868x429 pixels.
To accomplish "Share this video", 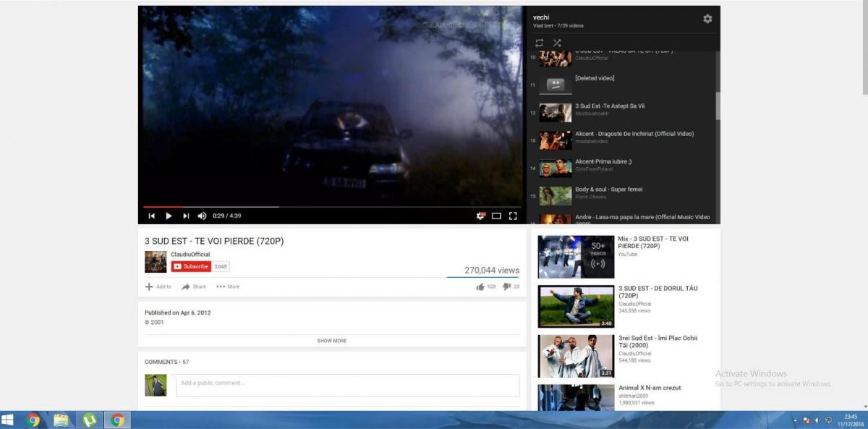I will 194,286.
